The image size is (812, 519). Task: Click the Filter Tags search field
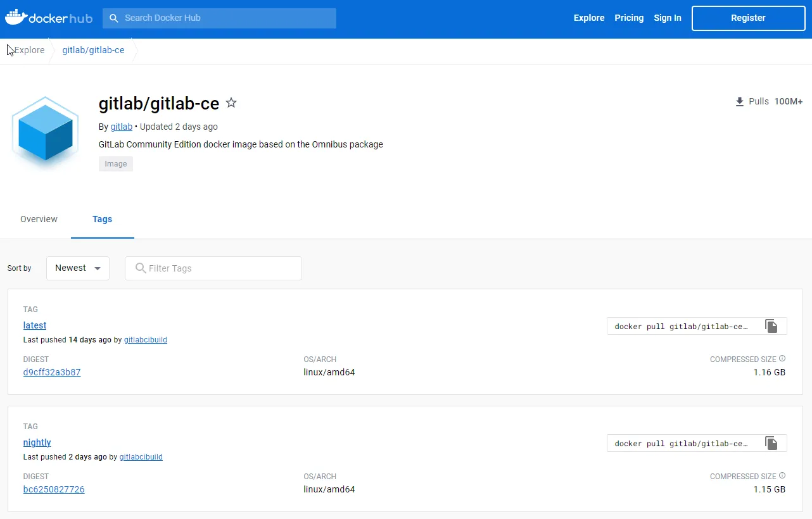click(x=213, y=268)
